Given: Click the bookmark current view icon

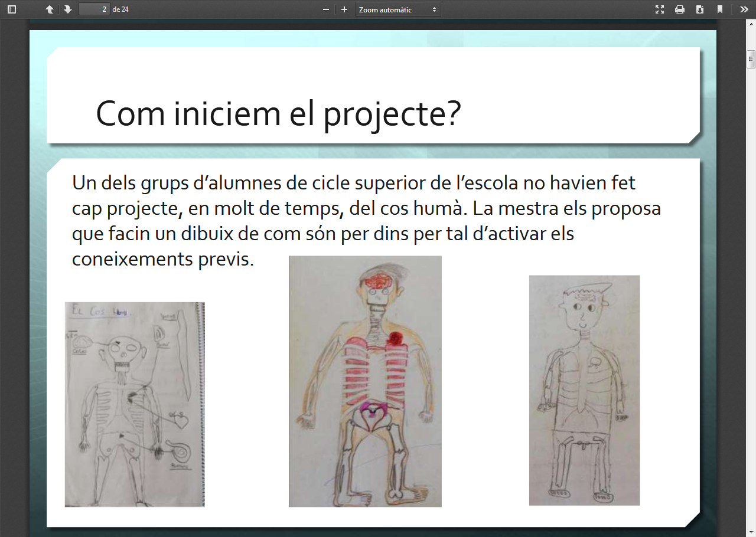Looking at the screenshot, I should click(720, 9).
